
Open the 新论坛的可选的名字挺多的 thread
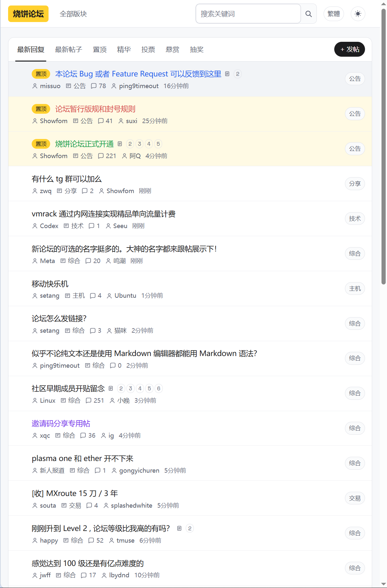(x=124, y=249)
